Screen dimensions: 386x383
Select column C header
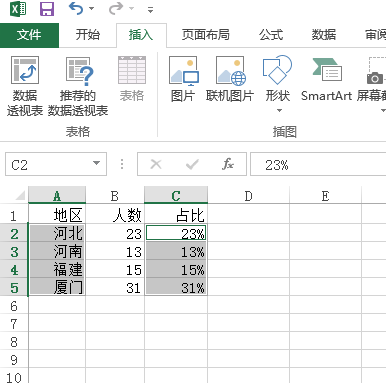pos(176,195)
